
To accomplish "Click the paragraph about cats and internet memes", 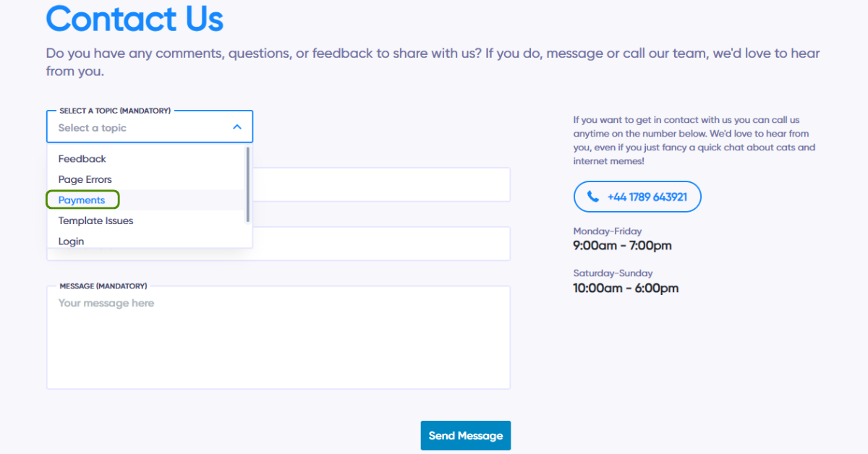I will pos(694,140).
